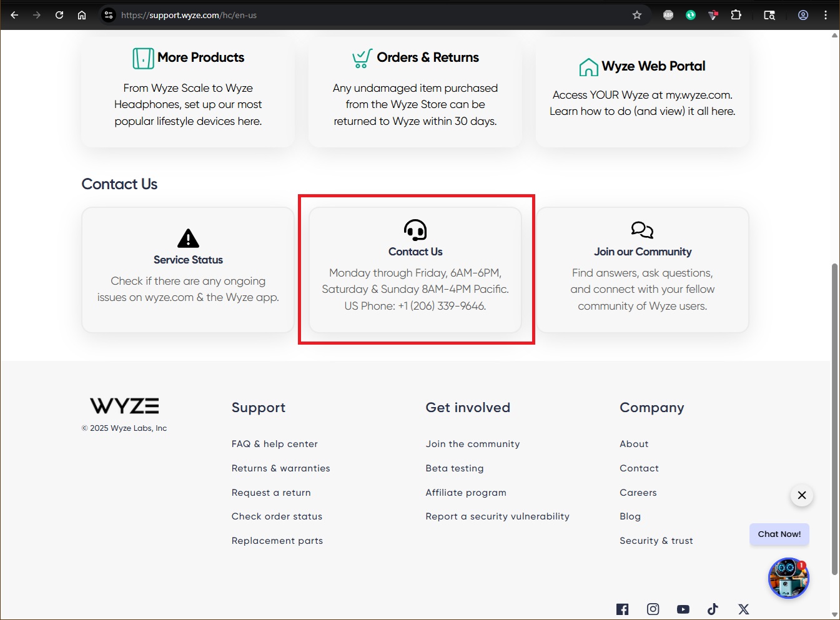840x620 pixels.
Task: Click the Join our Community chat bubbles icon
Action: coord(642,230)
